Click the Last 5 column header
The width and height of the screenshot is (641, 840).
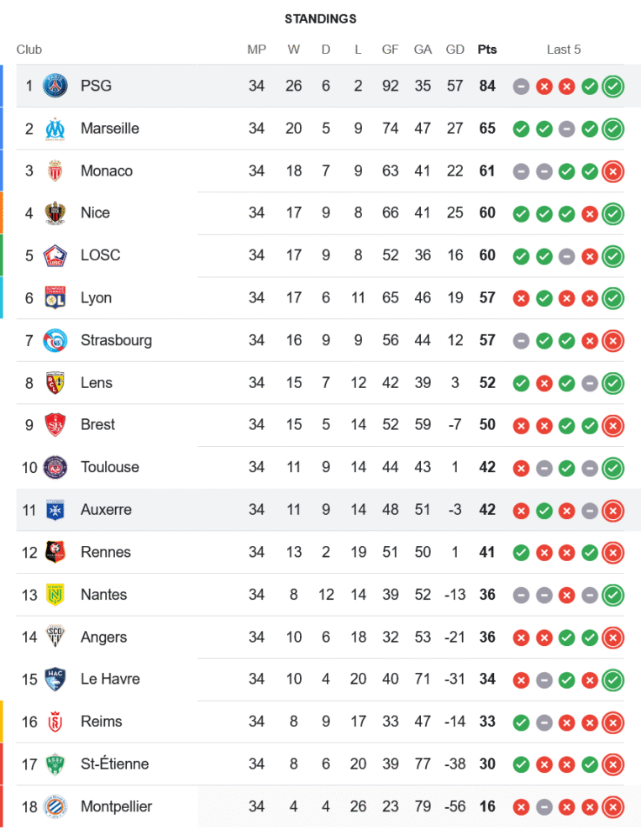[564, 50]
